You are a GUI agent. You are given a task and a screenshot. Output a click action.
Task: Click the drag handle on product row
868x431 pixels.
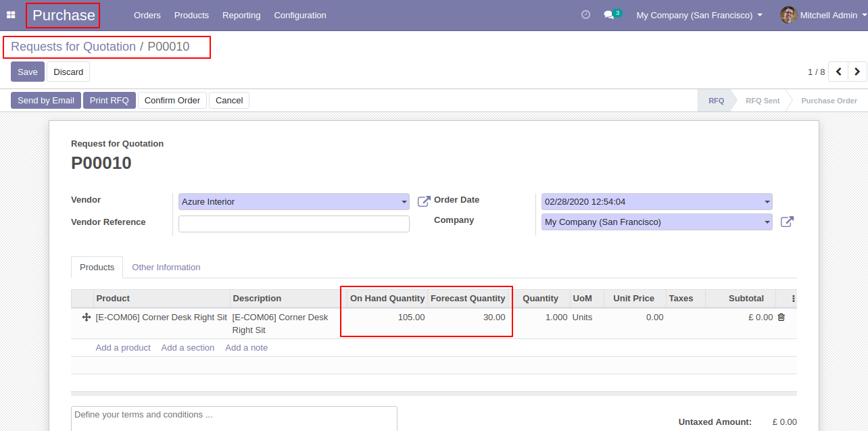87,318
